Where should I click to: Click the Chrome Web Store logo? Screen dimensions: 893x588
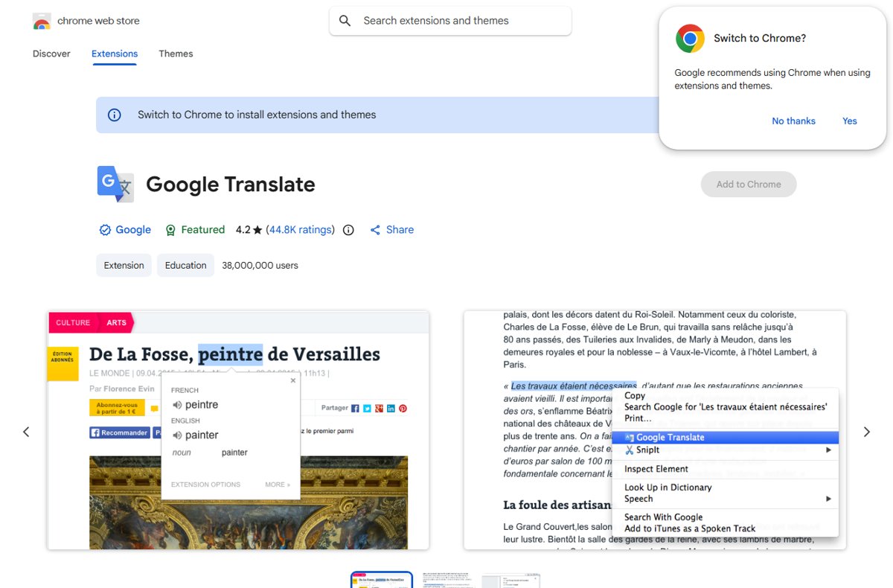click(x=42, y=21)
